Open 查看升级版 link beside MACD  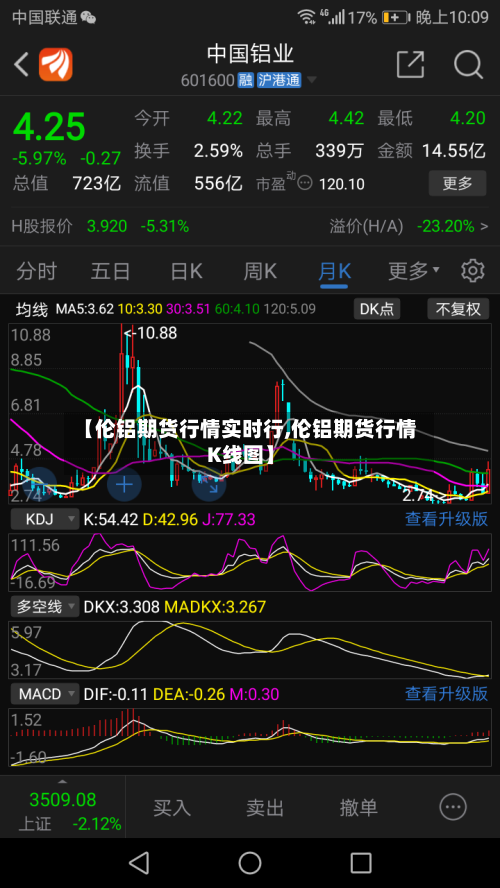point(446,694)
